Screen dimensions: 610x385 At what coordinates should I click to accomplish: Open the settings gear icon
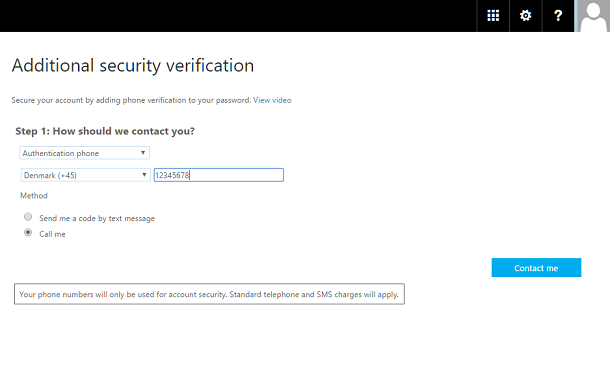coord(526,16)
